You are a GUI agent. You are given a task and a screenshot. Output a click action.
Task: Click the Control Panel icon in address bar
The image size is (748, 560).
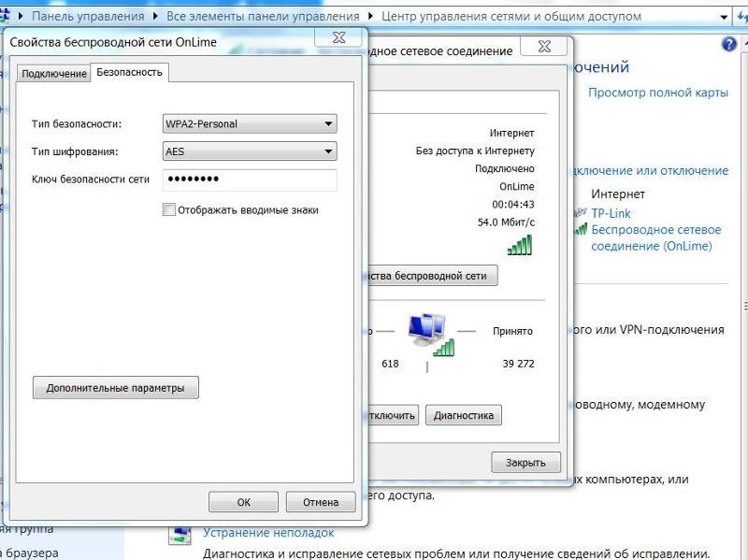point(4,14)
